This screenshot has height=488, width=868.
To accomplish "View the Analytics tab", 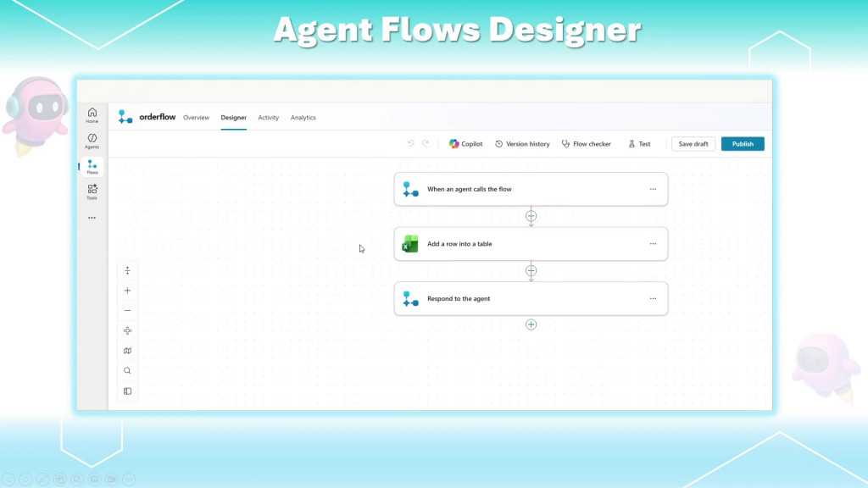I will coord(303,117).
